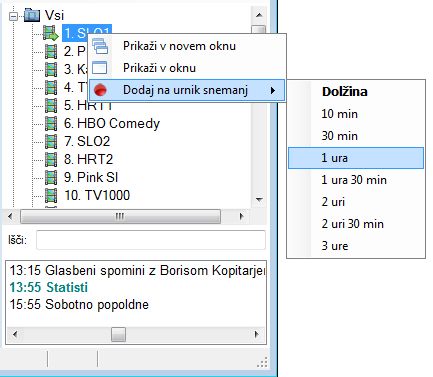Image resolution: width=433 pixels, height=377 pixels.
Task: Click the film icon beside 5. HRT1
Action: tap(51, 105)
